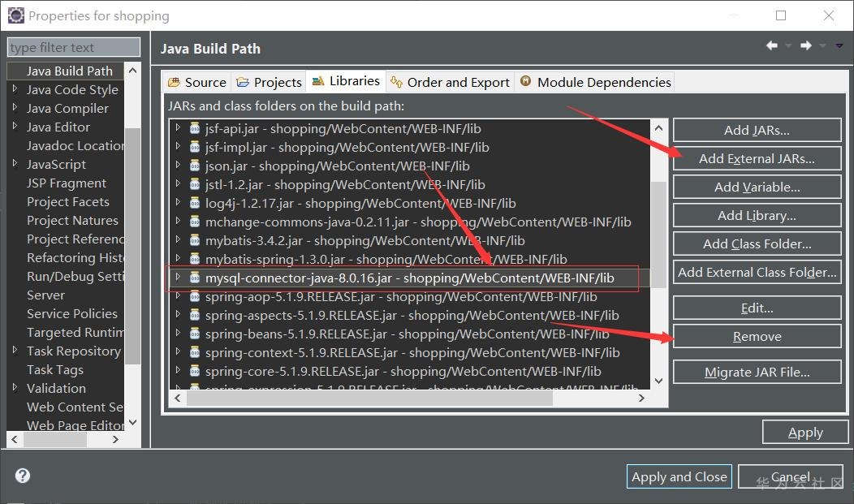Viewport: 854px width, 504px height.
Task: Expand the Java Editor tree node
Action: click(15, 126)
